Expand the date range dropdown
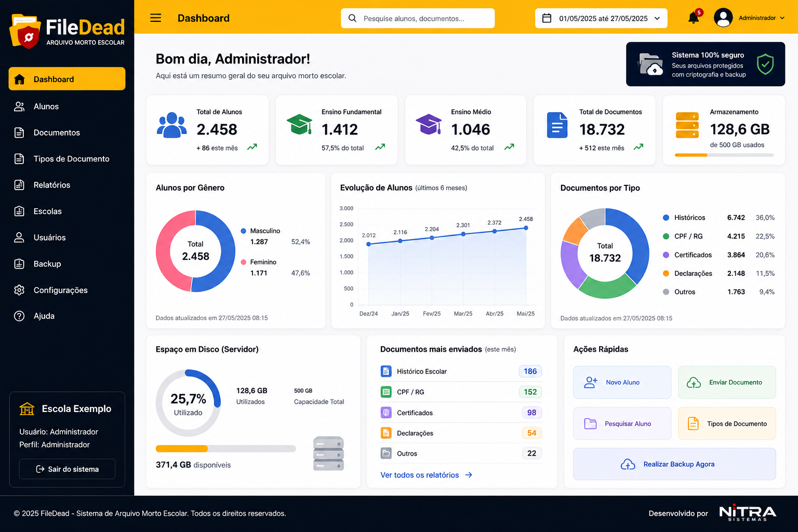 point(657,18)
